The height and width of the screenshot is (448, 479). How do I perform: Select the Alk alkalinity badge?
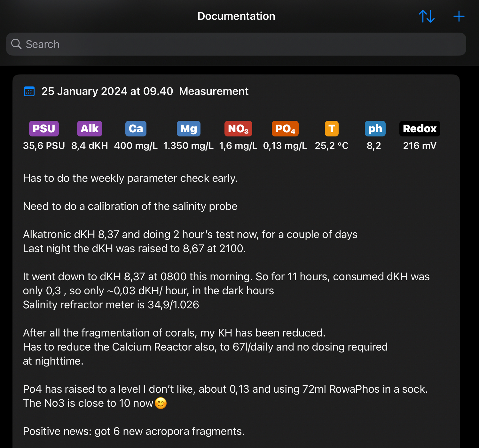pos(90,128)
